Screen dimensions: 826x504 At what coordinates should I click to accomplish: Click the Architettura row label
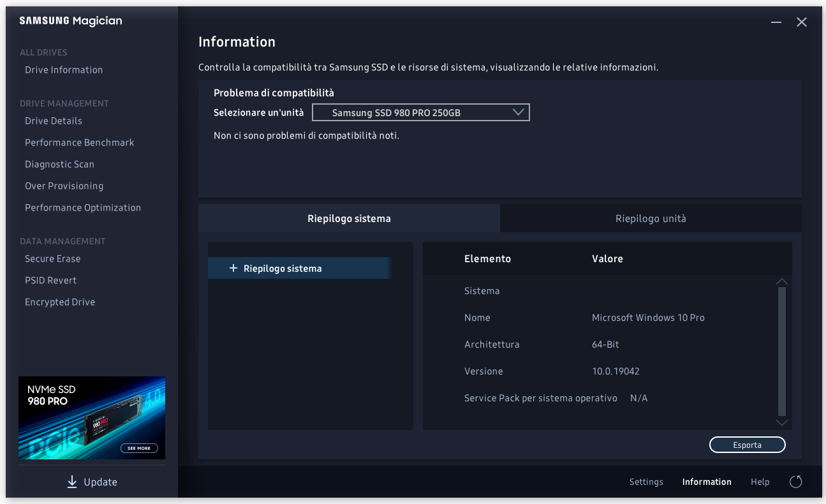492,345
